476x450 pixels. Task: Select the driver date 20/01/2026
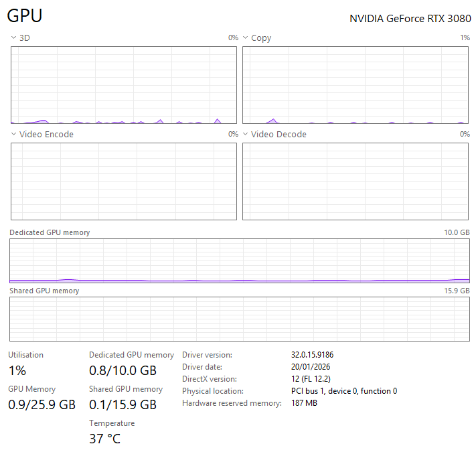click(311, 367)
